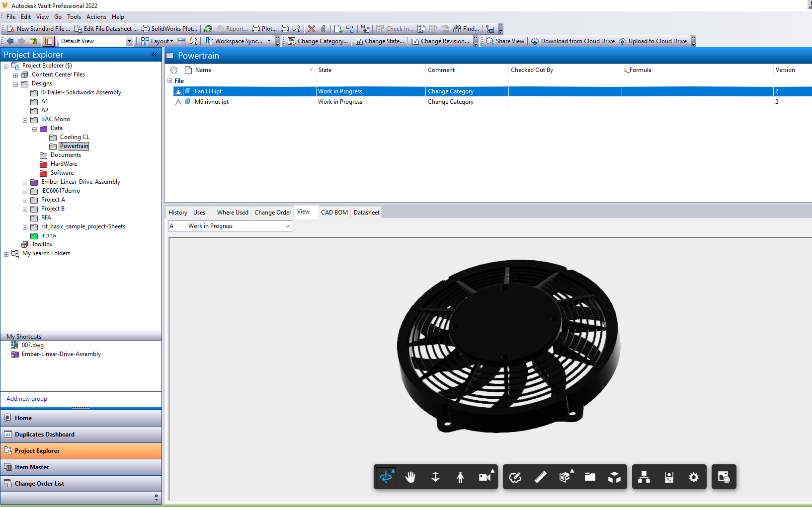Open the Change Order List workspace
This screenshot has width=812, height=507.
[x=81, y=484]
